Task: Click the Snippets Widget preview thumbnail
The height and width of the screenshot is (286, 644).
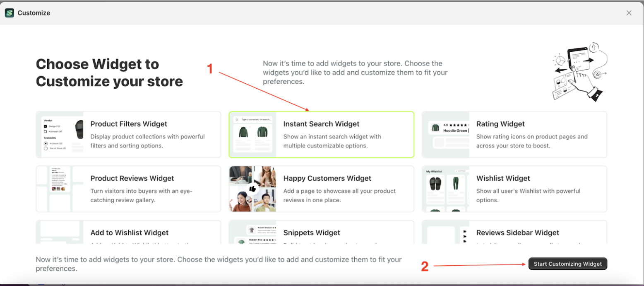Action: 252,233
